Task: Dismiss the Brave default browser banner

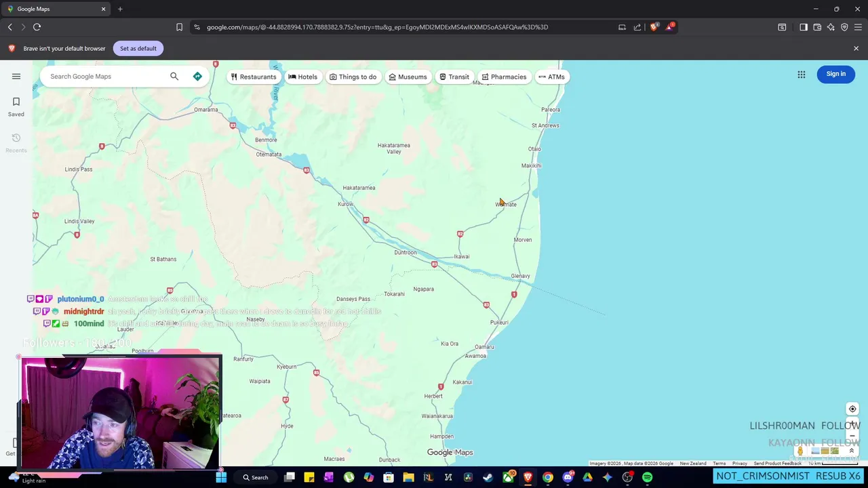Action: 856,48
